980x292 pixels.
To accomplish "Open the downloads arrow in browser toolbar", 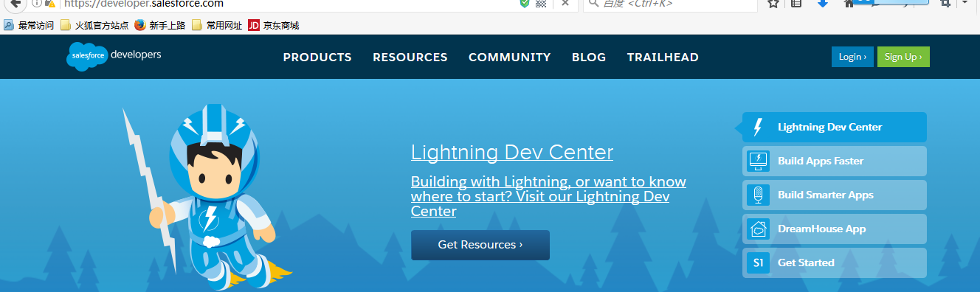I will click(823, 3).
